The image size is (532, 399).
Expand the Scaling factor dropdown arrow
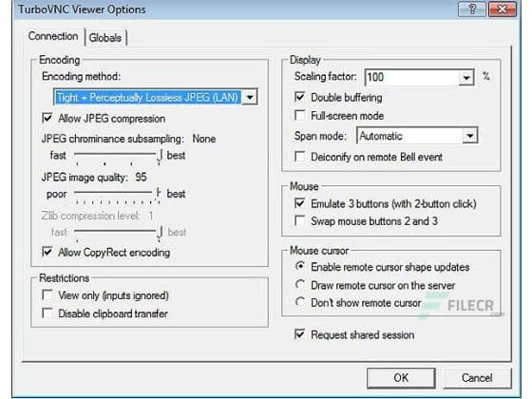click(x=466, y=78)
